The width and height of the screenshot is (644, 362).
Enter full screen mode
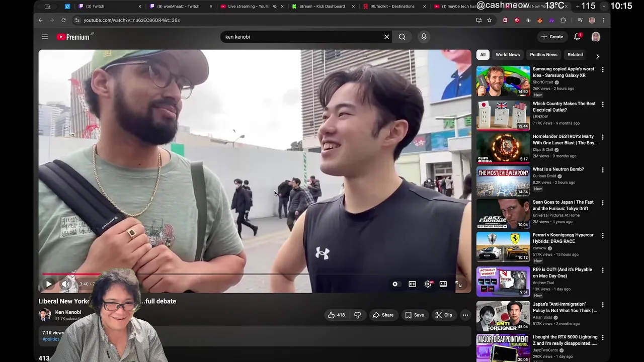coord(458,284)
